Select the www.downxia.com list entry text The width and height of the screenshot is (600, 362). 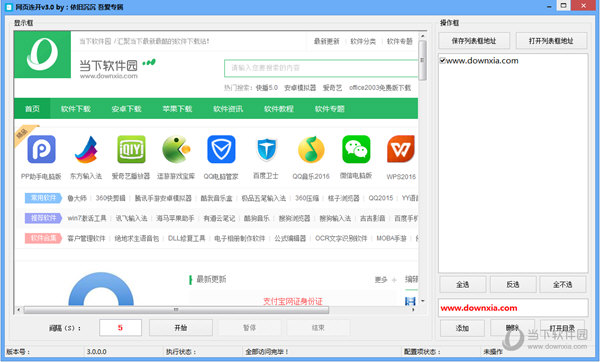(x=482, y=60)
